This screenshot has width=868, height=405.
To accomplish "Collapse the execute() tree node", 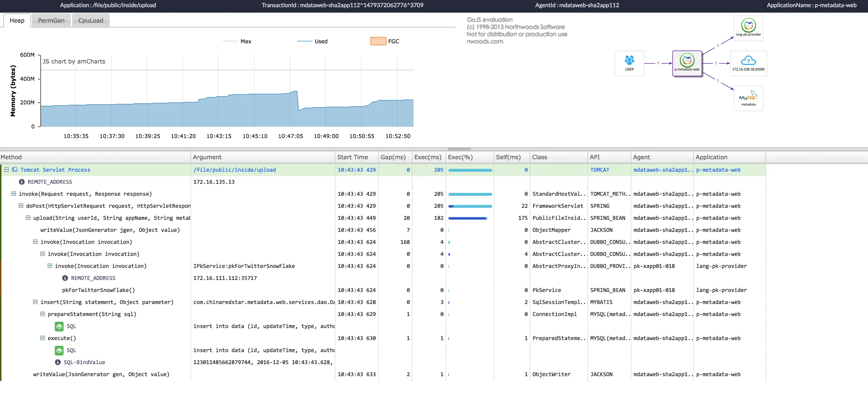I will pyautogui.click(x=42, y=338).
